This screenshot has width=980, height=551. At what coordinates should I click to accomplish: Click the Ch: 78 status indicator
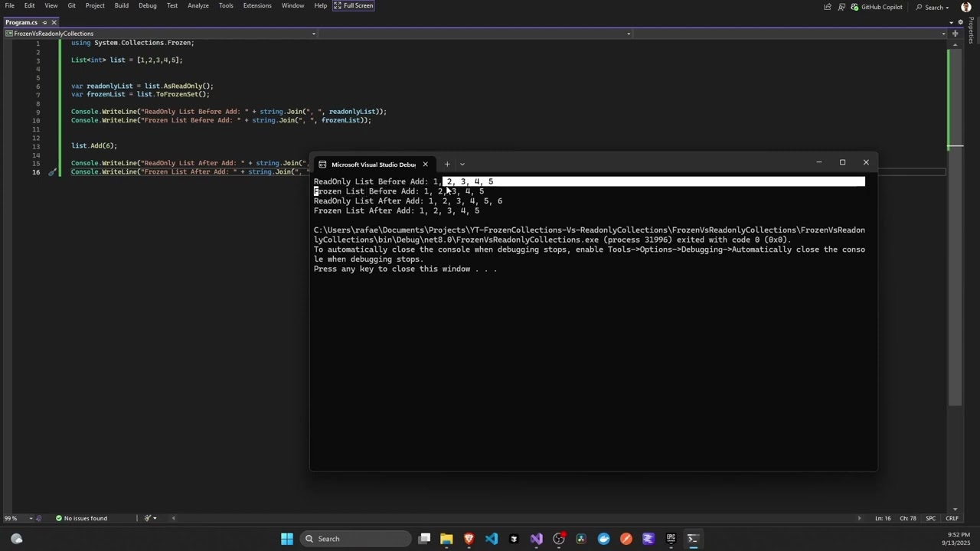[x=908, y=518]
